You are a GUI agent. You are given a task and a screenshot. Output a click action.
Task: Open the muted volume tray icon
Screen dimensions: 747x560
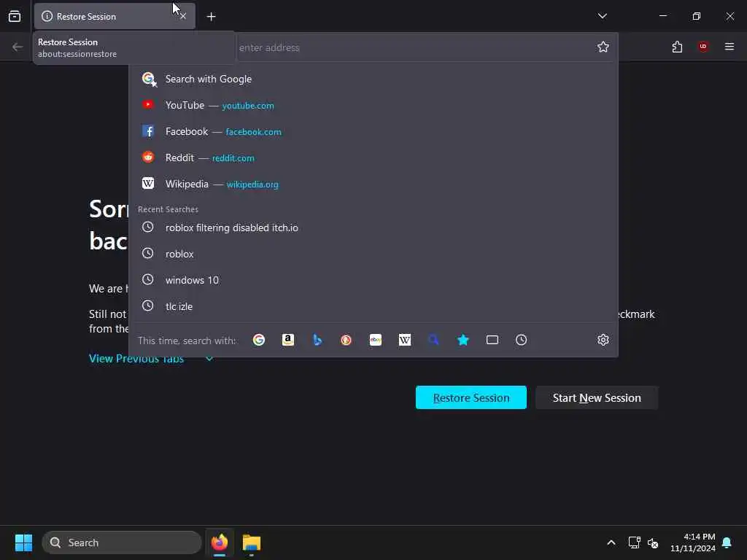[653, 542]
